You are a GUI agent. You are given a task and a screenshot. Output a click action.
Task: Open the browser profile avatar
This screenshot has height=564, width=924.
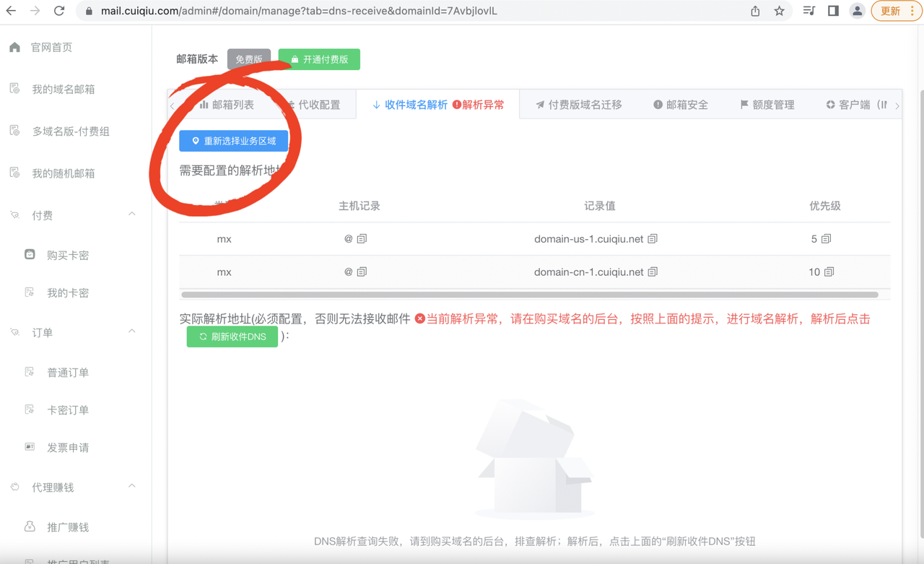[x=857, y=11]
